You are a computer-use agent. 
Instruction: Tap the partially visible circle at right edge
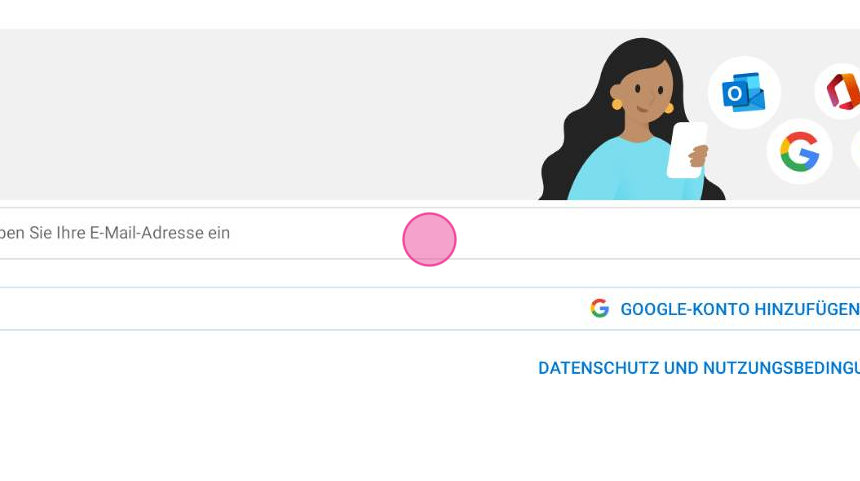pyautogui.click(x=856, y=150)
